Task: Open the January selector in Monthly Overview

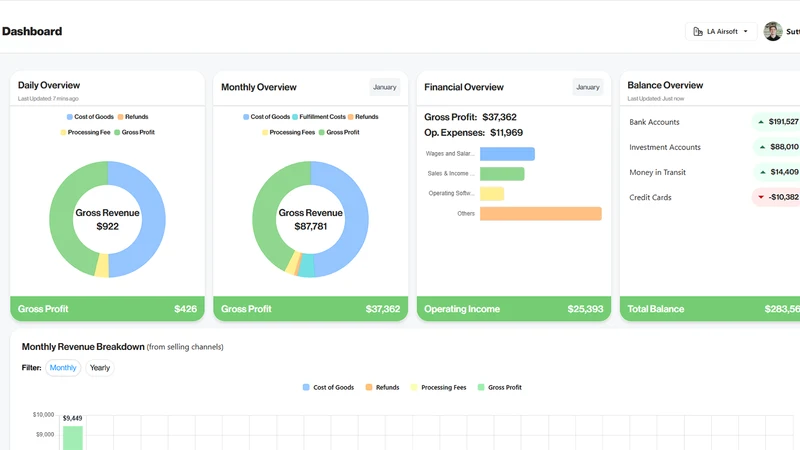Action: pos(384,87)
